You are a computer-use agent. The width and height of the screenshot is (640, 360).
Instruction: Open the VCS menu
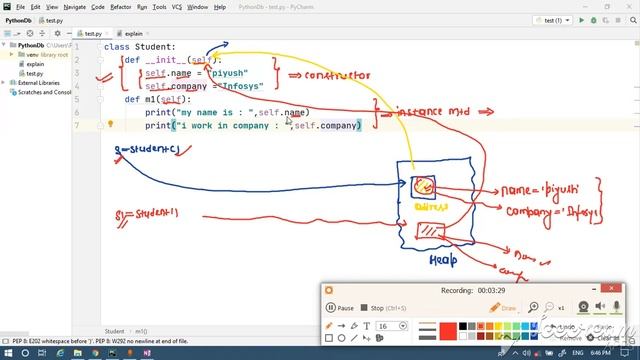[177, 7]
